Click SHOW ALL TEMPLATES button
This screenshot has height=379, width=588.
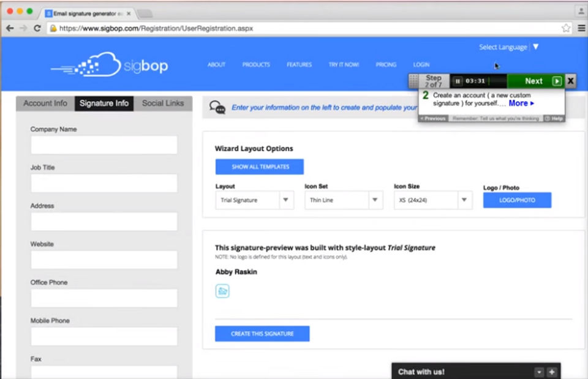click(x=260, y=167)
